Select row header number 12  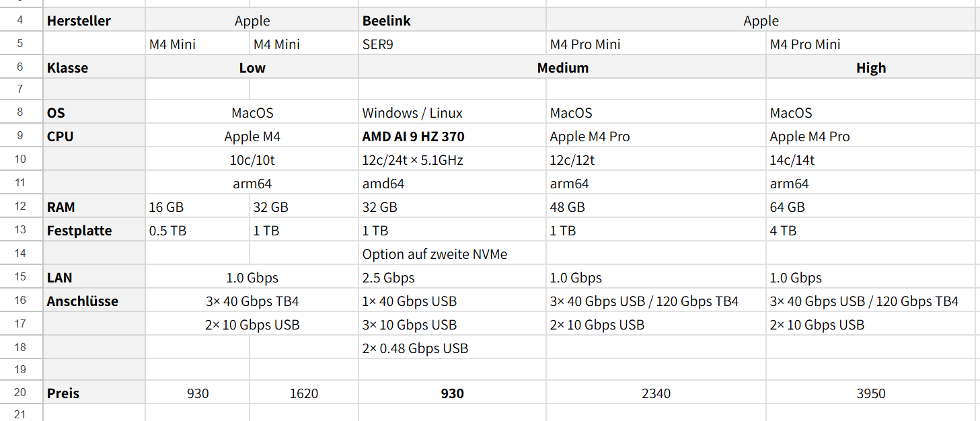point(22,207)
